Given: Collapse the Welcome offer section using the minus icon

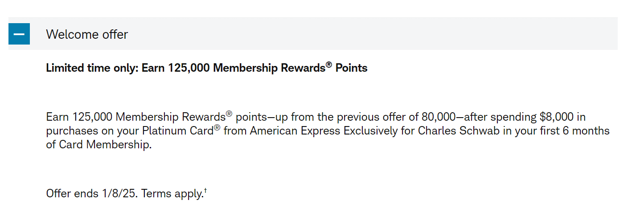Looking at the screenshot, I should tap(19, 34).
